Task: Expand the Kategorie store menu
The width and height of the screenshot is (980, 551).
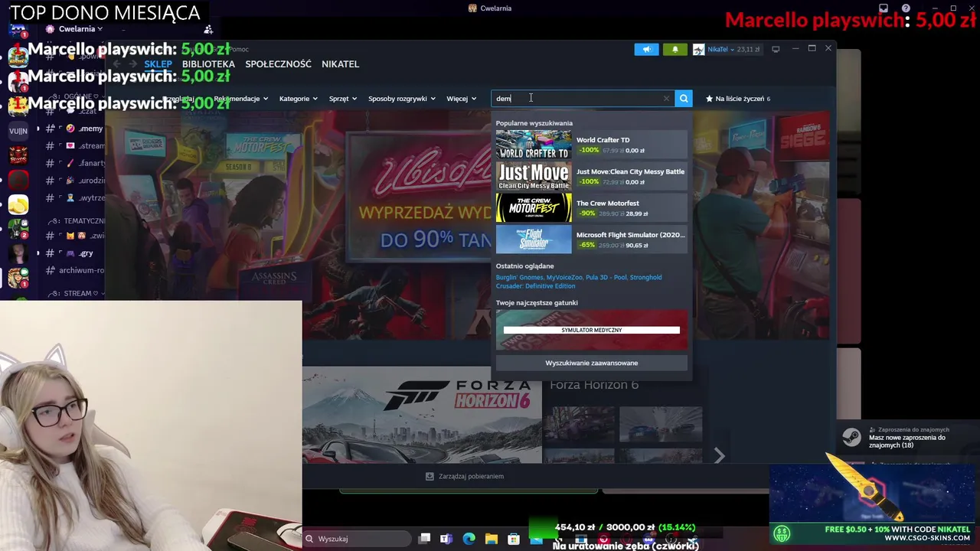Action: coord(299,99)
